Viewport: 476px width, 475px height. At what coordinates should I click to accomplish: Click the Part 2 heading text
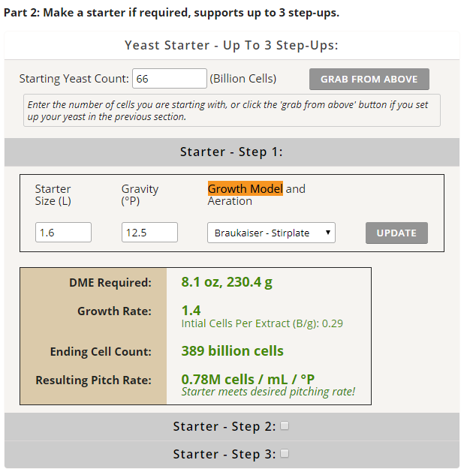point(171,14)
